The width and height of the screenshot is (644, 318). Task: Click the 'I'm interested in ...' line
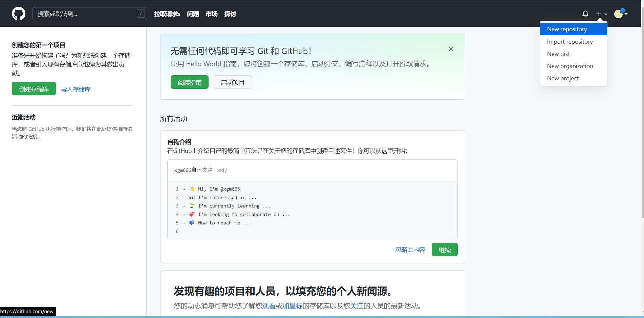(227, 197)
